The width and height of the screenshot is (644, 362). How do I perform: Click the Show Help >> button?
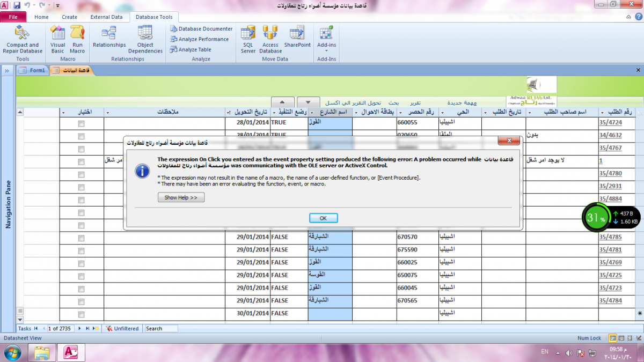[x=181, y=197]
